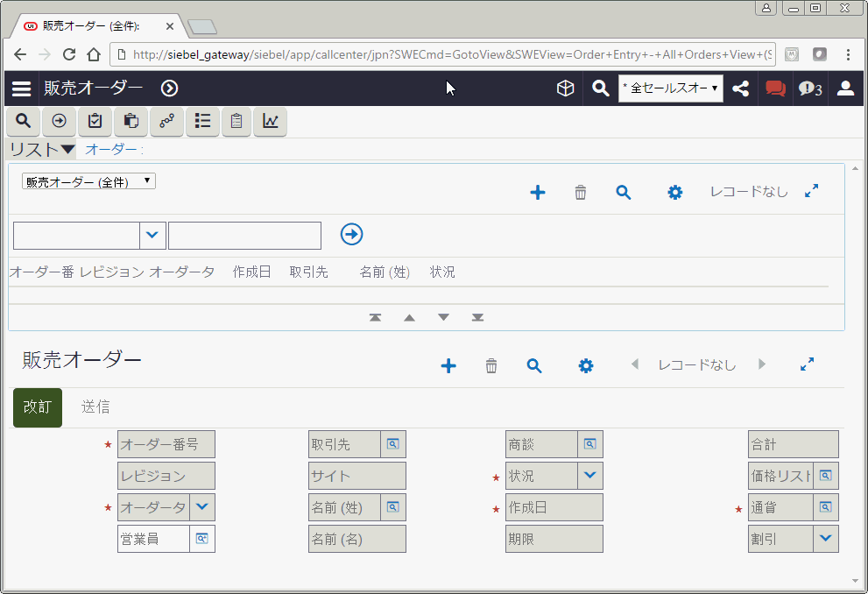Check notifications showing 3 alerts
Image resolution: width=868 pixels, height=594 pixels.
pyautogui.click(x=806, y=88)
